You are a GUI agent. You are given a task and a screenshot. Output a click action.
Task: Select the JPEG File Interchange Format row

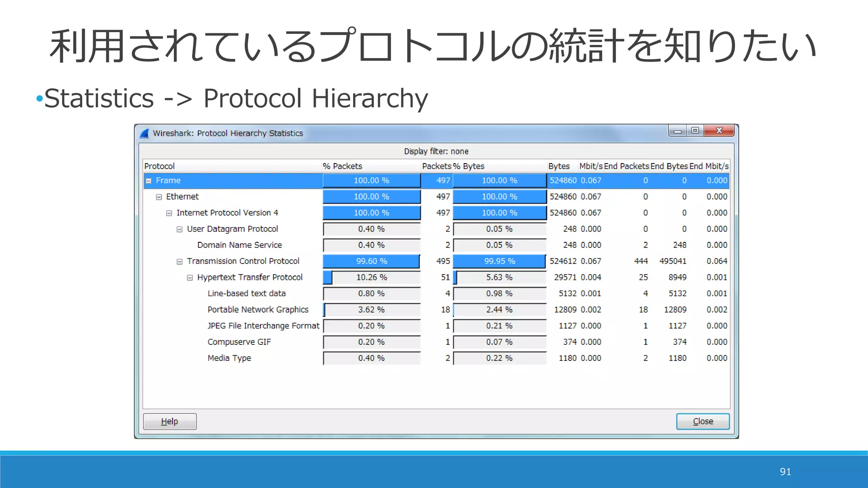click(436, 325)
